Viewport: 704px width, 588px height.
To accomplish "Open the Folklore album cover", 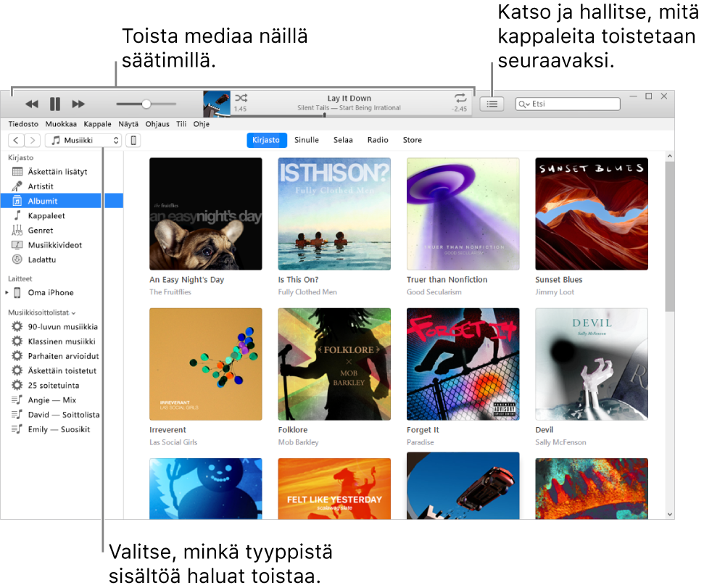I will click(x=334, y=364).
